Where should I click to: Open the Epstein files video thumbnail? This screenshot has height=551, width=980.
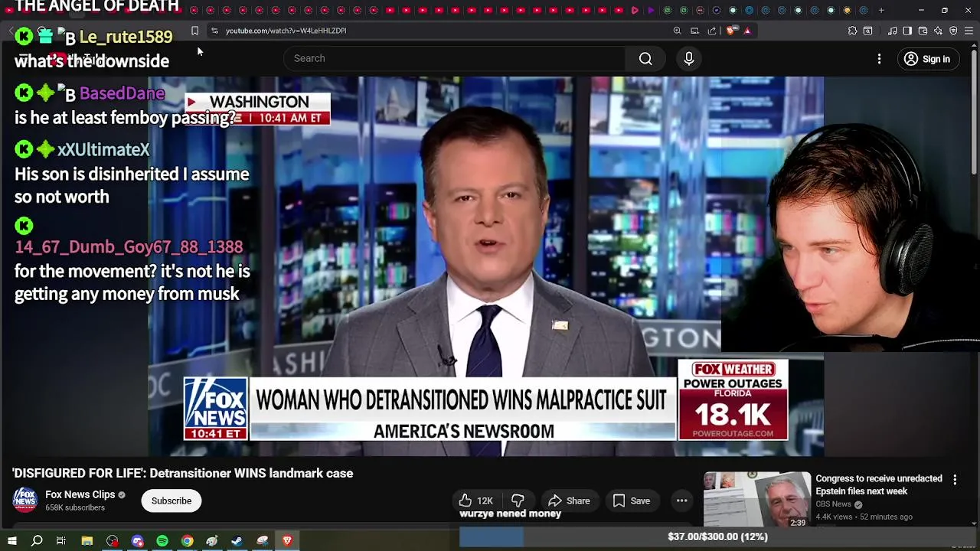[x=757, y=500]
